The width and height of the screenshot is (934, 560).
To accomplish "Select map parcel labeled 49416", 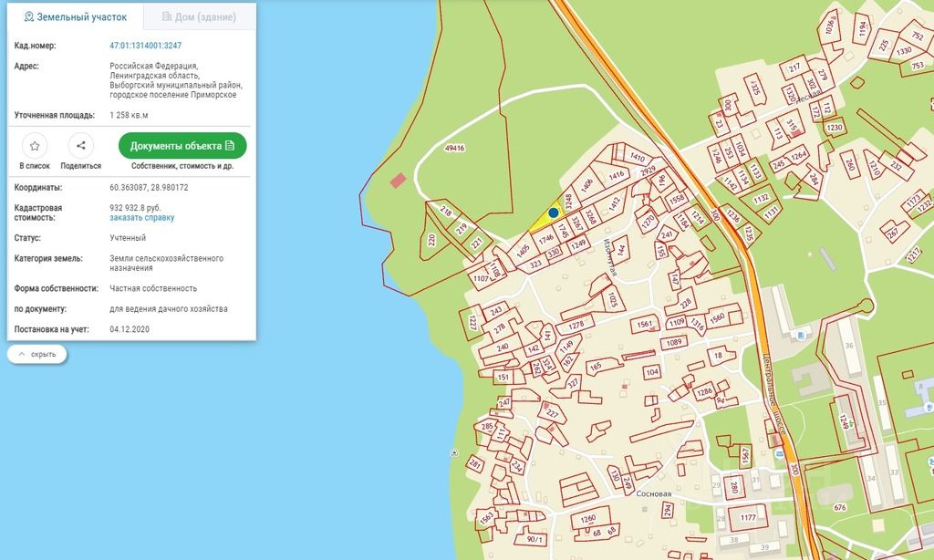I will [x=454, y=148].
